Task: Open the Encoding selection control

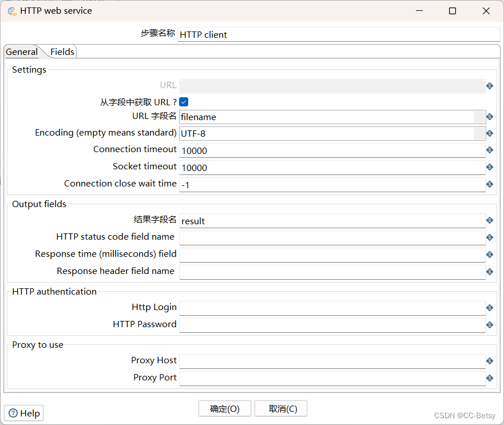Action: pyautogui.click(x=478, y=133)
